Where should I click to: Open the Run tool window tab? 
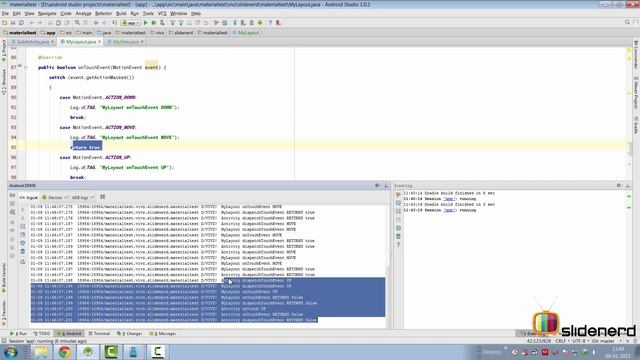pos(18,334)
